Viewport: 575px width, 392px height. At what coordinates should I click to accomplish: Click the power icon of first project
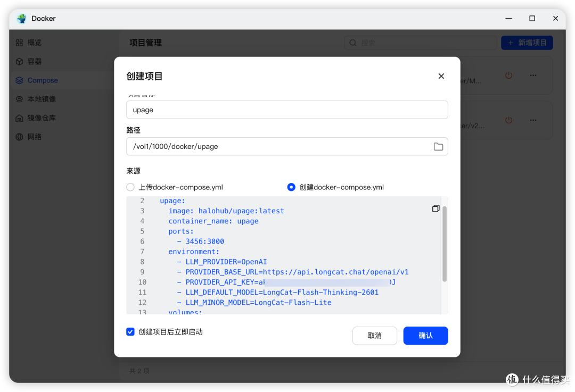508,76
